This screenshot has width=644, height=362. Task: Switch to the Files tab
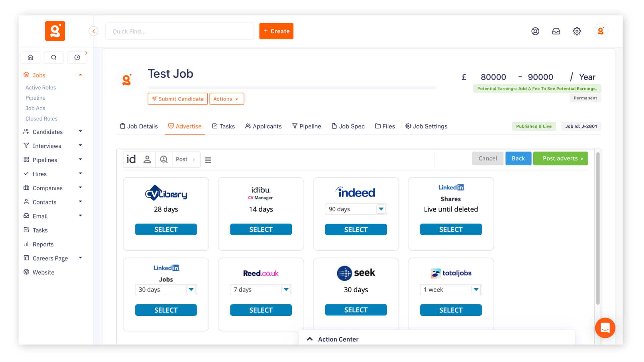point(385,126)
